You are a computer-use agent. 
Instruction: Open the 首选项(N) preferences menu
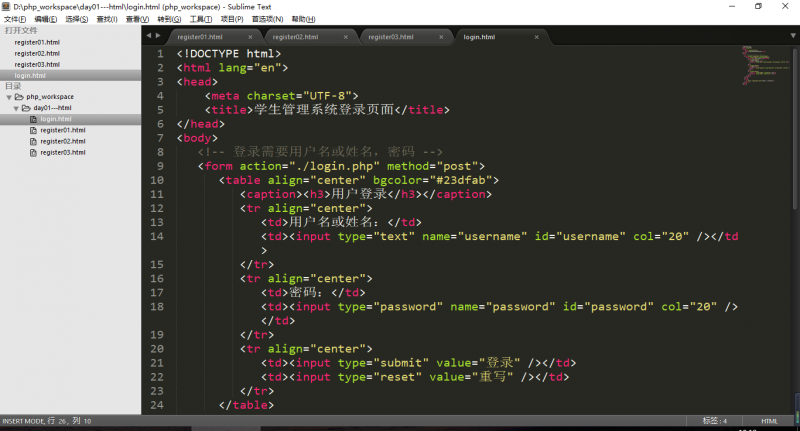tap(266, 19)
